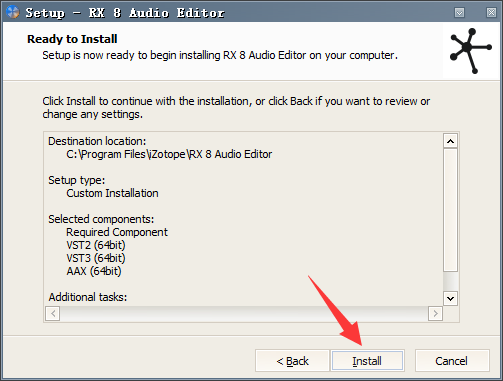The width and height of the screenshot is (503, 381).
Task: Click the VST3 (64bit) component line
Action: [96, 258]
